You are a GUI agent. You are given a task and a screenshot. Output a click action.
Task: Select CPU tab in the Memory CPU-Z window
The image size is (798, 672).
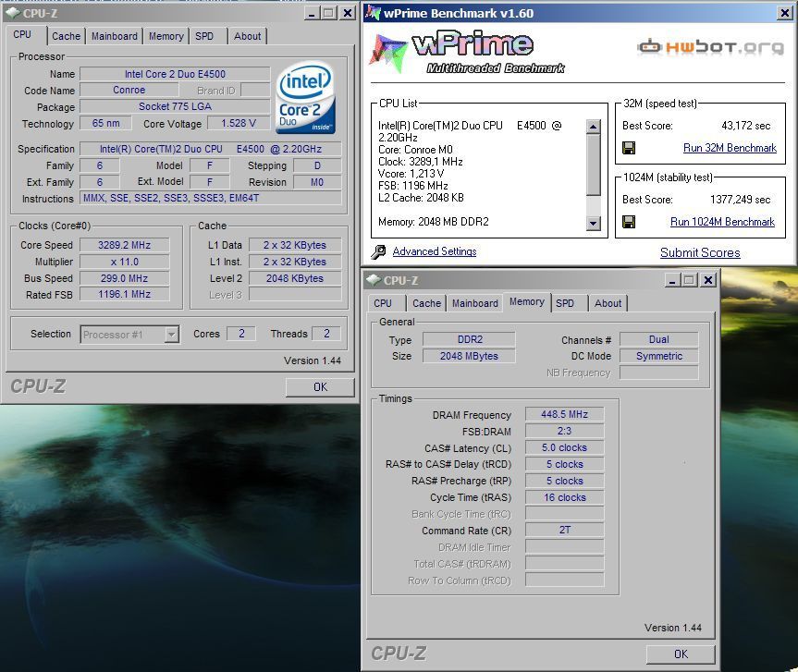383,303
